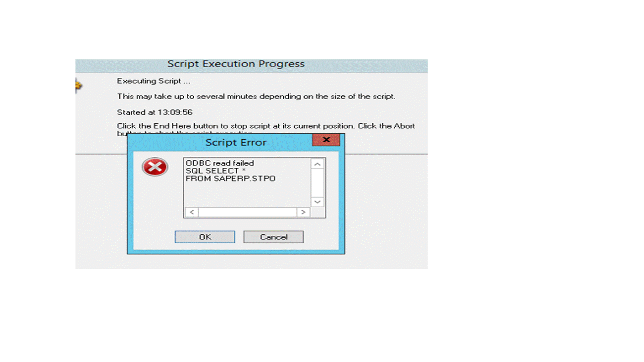Click the red error cross icon
Image resolution: width=644 pixels, height=362 pixels.
click(x=155, y=167)
